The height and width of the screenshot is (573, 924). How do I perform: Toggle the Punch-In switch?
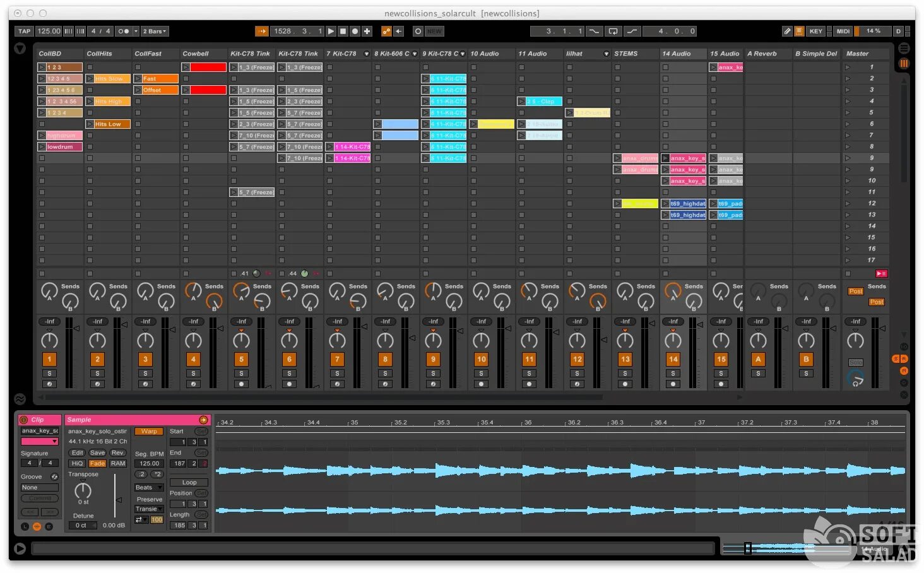[594, 31]
